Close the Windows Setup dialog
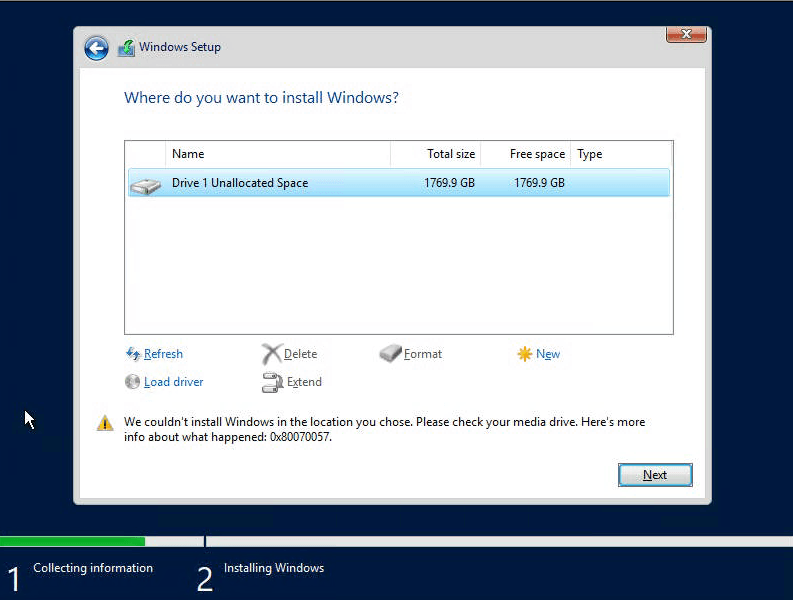This screenshot has height=600, width=793. [686, 35]
